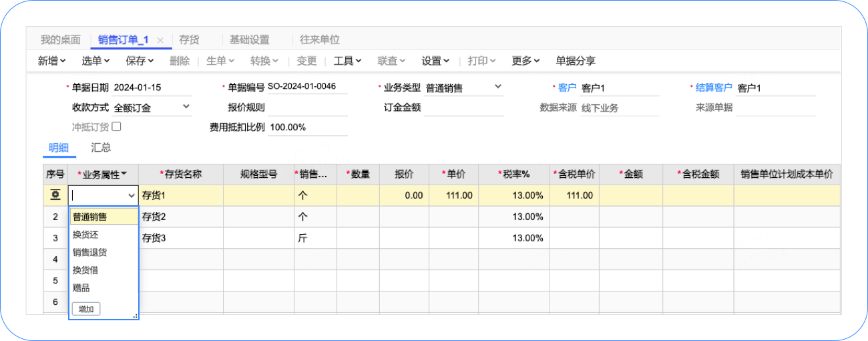This screenshot has height=341, width=868.
Task: Open the 保存 menu
Action: 140,61
